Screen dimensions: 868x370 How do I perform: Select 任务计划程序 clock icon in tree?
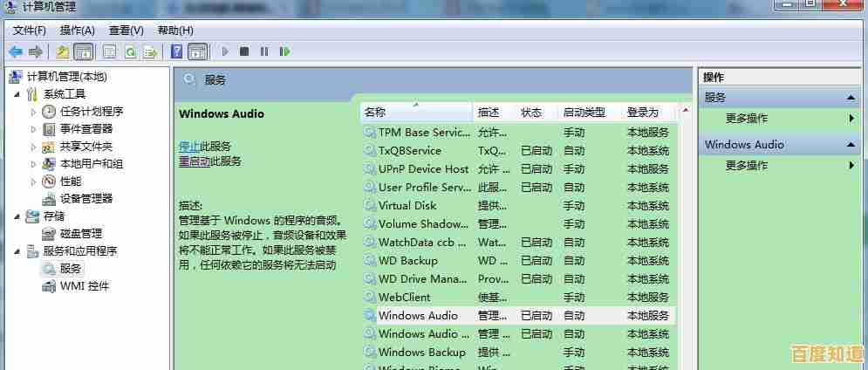tap(49, 112)
